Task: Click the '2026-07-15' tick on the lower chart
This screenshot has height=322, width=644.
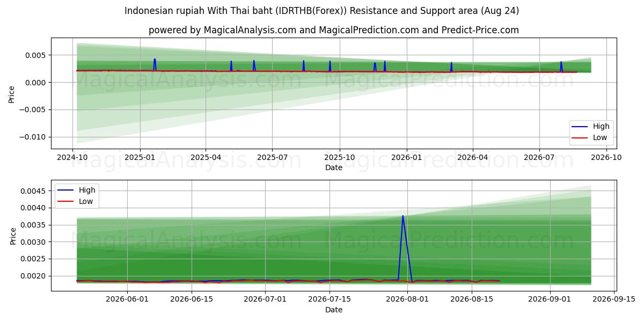Action: (330, 299)
